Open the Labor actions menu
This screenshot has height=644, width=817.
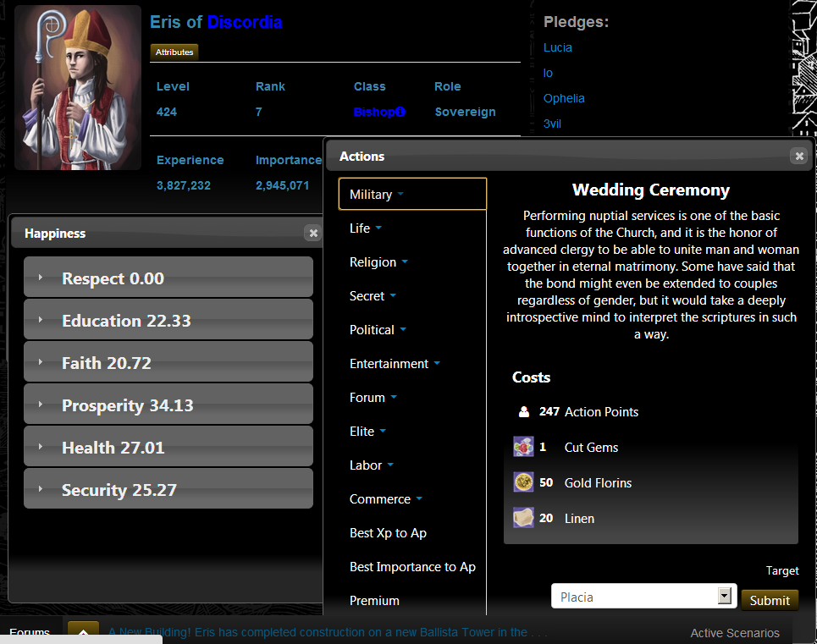click(x=372, y=465)
